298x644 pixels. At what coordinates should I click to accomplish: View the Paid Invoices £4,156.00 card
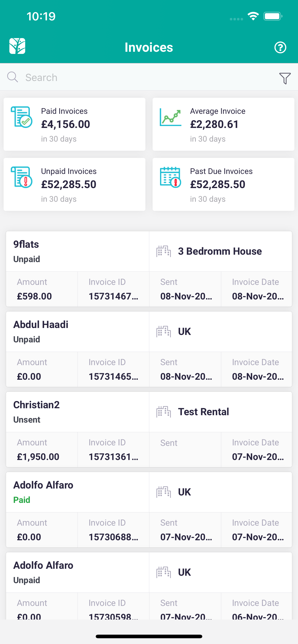(74, 124)
